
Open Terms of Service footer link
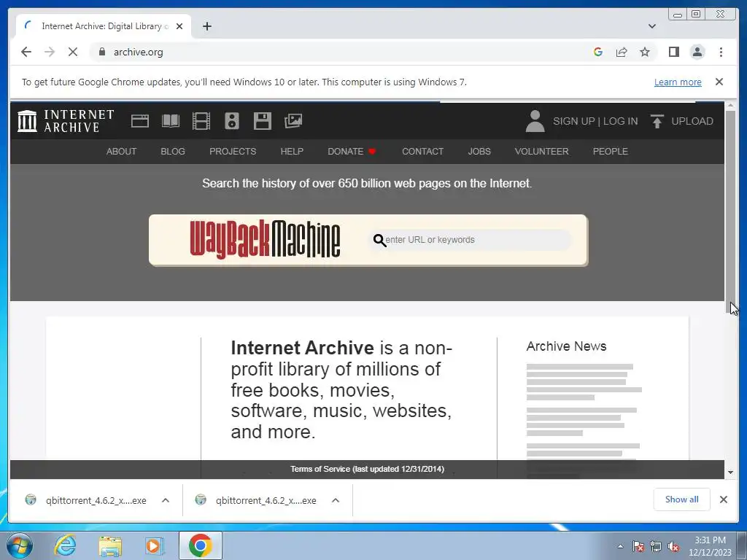click(x=368, y=469)
